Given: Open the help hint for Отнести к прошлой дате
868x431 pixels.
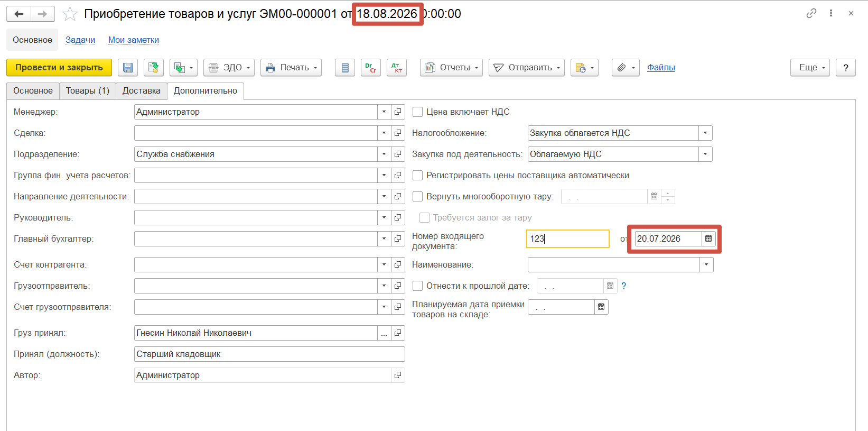Looking at the screenshot, I should click(624, 286).
